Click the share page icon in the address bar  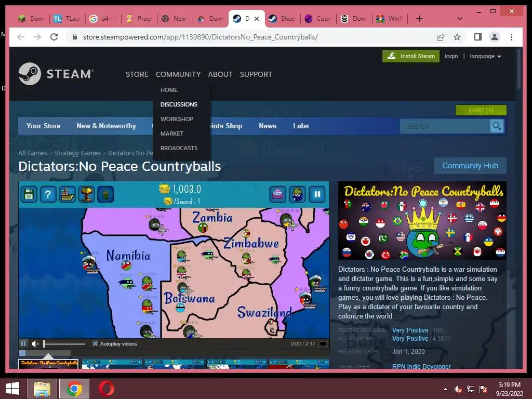(441, 37)
